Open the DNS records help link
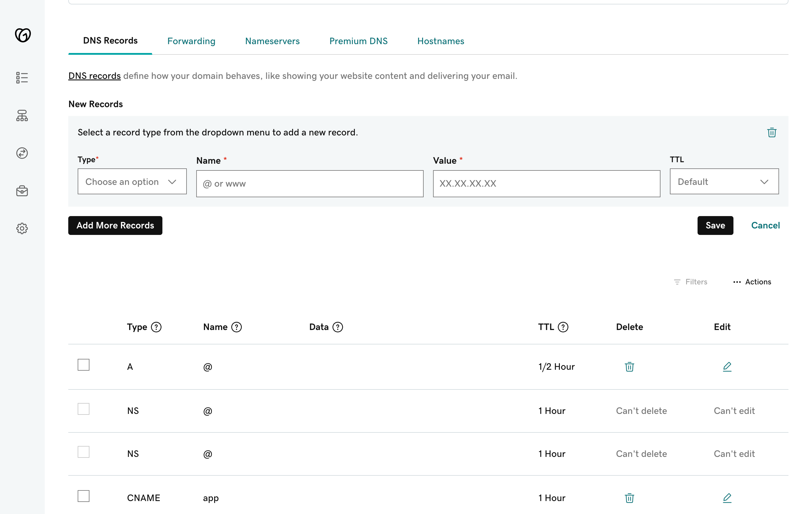 [94, 76]
